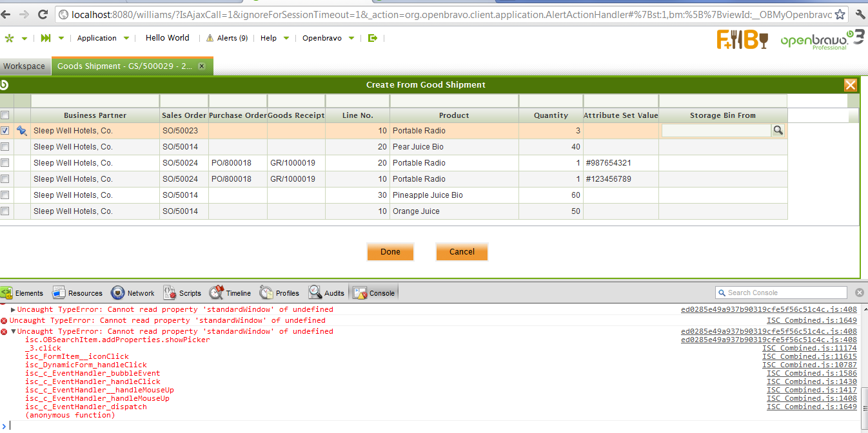The image size is (868, 433).
Task: Uncheck the Portable Radio SO/50023 row checkbox
Action: 5,131
